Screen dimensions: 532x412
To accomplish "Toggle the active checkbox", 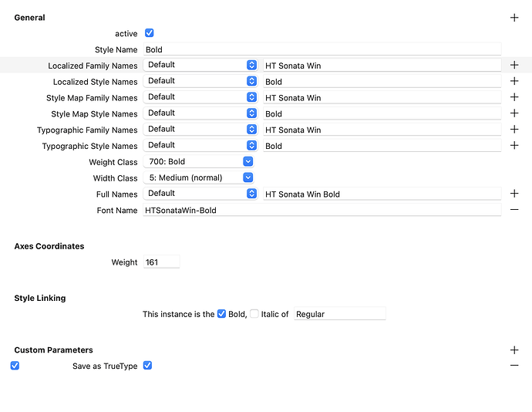I will coord(150,33).
